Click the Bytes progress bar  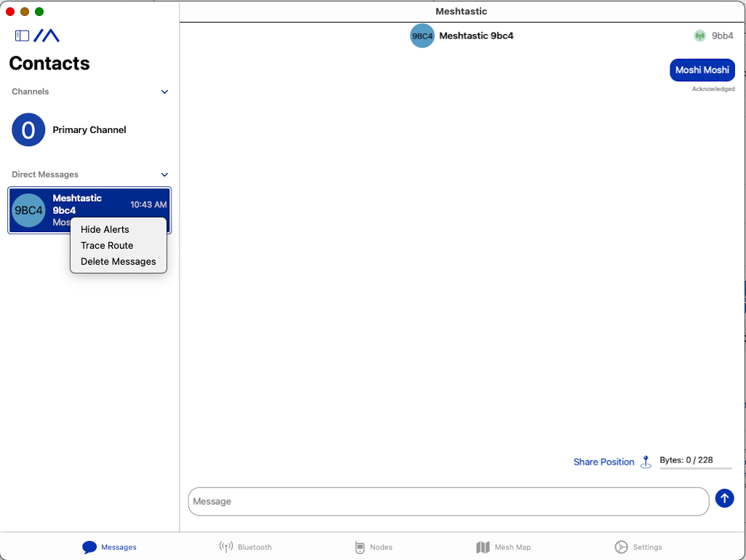pos(696,468)
